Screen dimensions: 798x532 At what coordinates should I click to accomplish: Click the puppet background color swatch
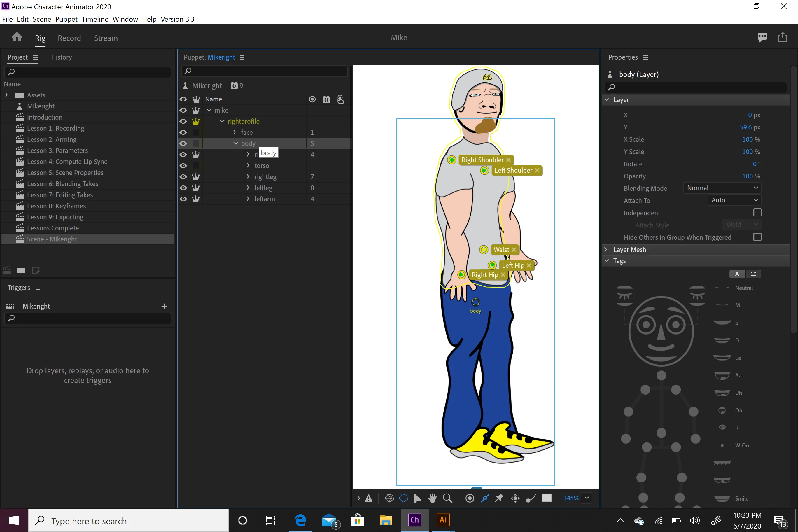click(x=546, y=498)
